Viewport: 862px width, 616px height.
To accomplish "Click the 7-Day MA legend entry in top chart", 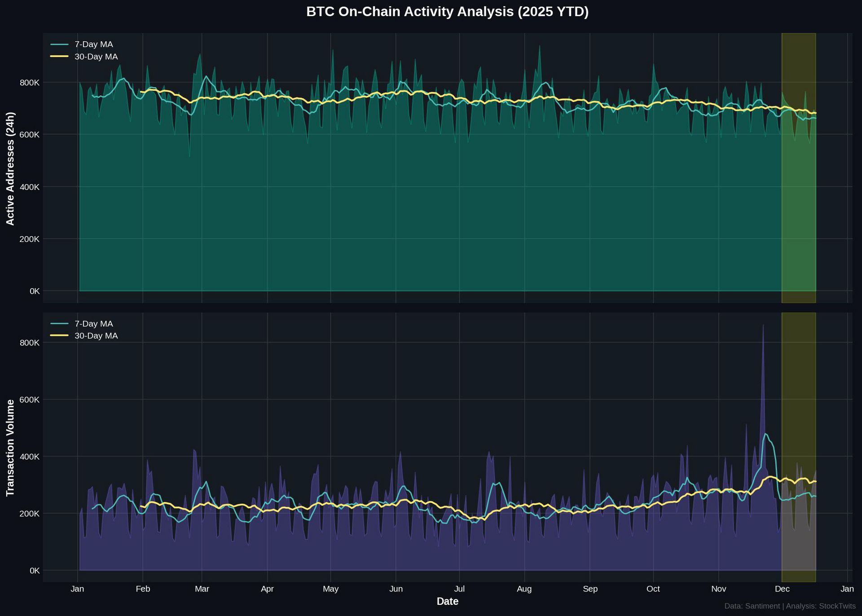I will click(93, 44).
